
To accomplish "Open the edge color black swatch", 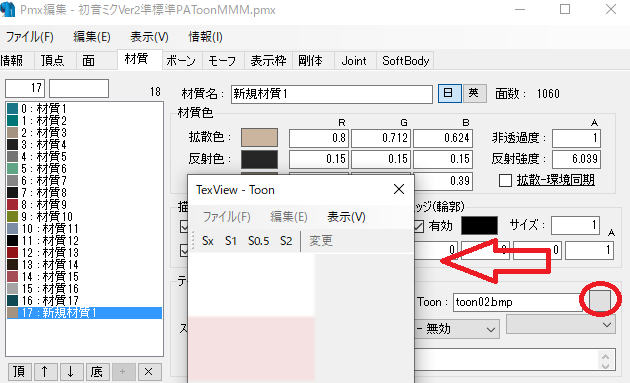I will pos(479,225).
